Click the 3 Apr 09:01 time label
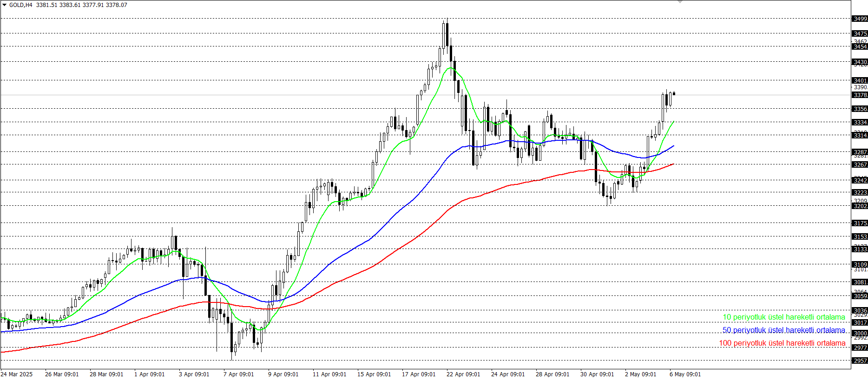868x380 pixels. (x=194, y=374)
